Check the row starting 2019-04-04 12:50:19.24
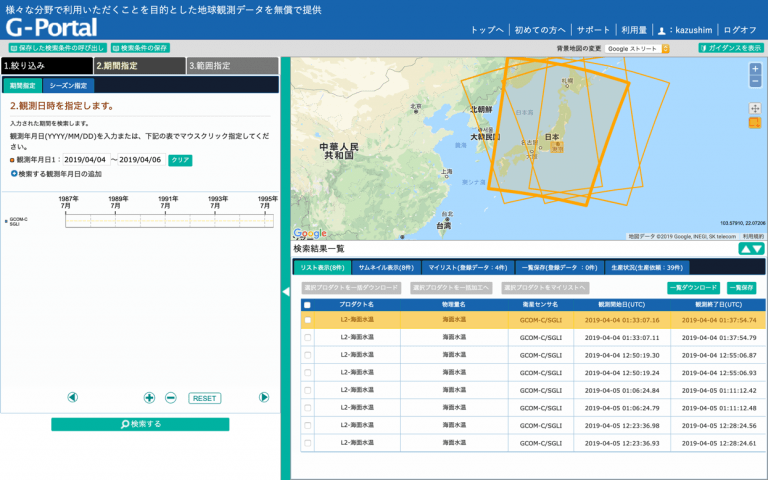 tap(307, 373)
